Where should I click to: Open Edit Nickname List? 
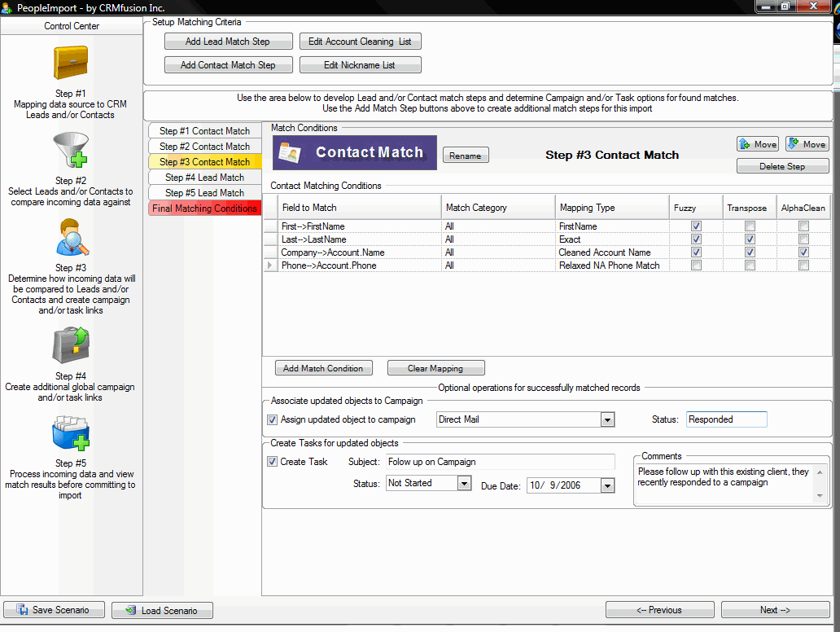click(x=360, y=65)
